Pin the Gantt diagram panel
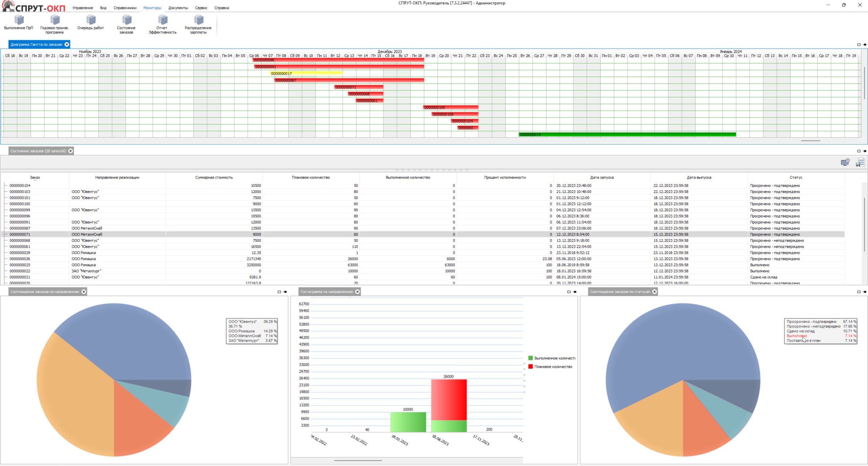 click(x=864, y=44)
